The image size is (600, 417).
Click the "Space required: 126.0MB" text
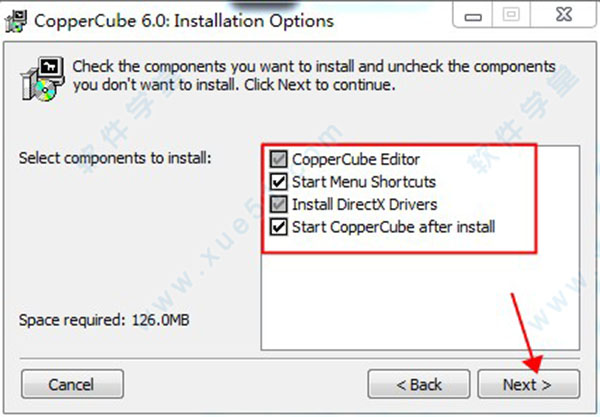(x=104, y=320)
